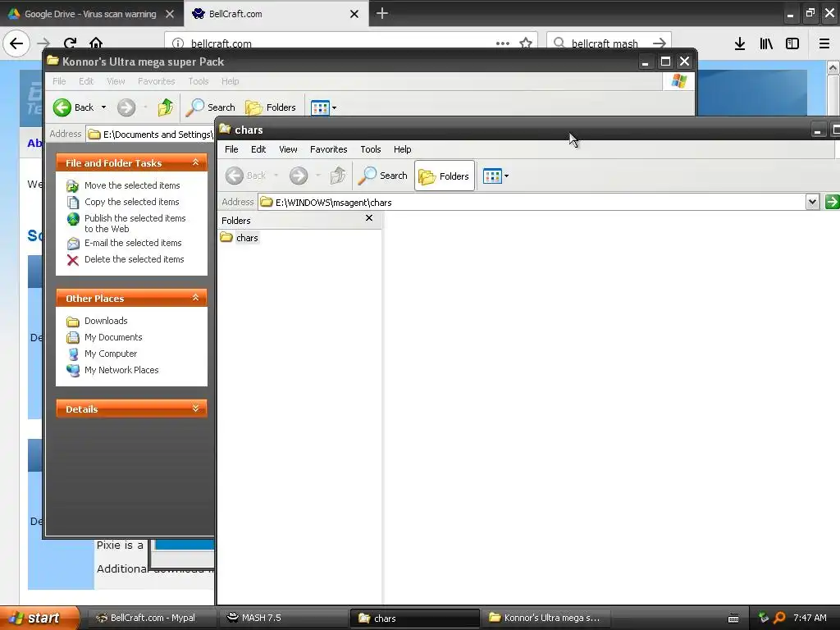Image resolution: width=840 pixels, height=630 pixels.
Task: Open Help menu in chars window
Action: (402, 149)
